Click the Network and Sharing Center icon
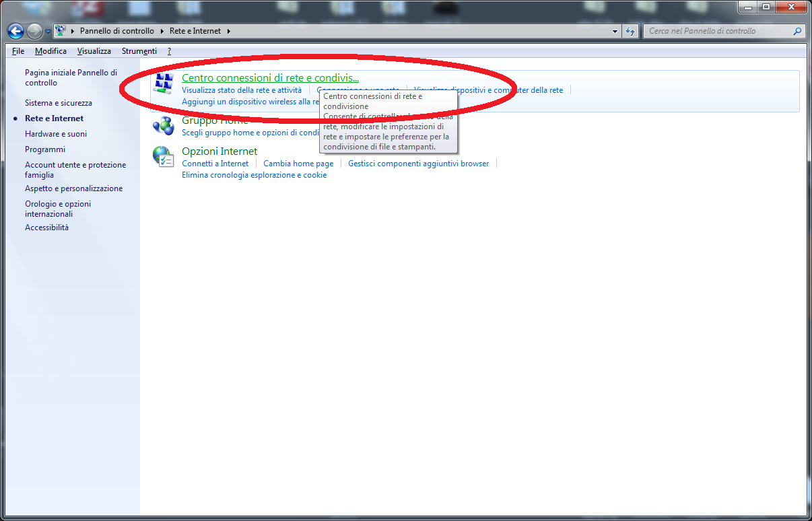Screen dimensions: 812x521 click(162, 84)
